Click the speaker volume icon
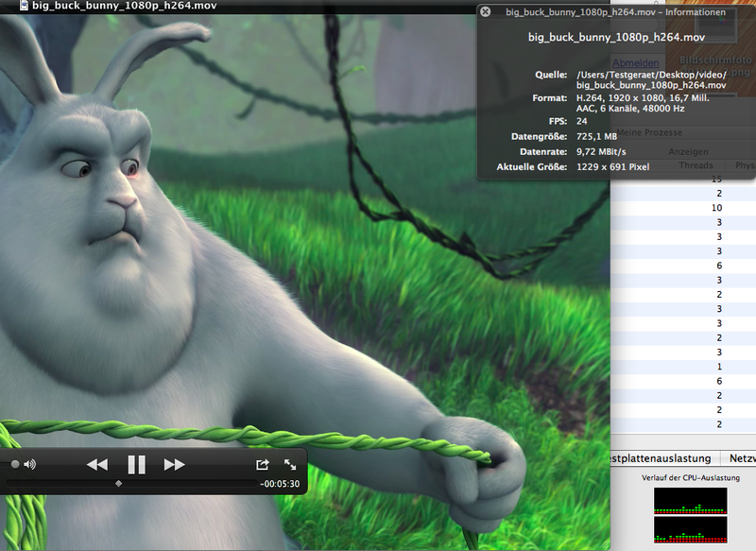 (30, 464)
